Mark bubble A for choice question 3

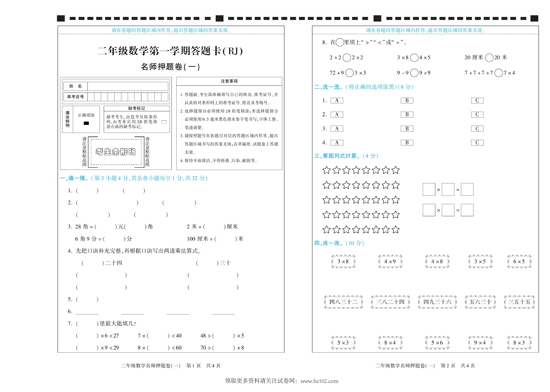tap(336, 129)
